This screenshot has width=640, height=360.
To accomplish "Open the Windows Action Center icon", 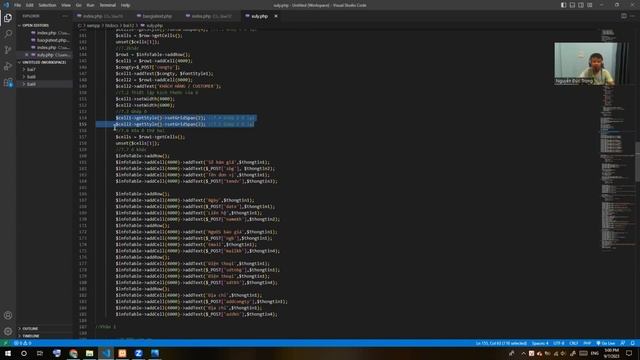I will coord(629,353).
